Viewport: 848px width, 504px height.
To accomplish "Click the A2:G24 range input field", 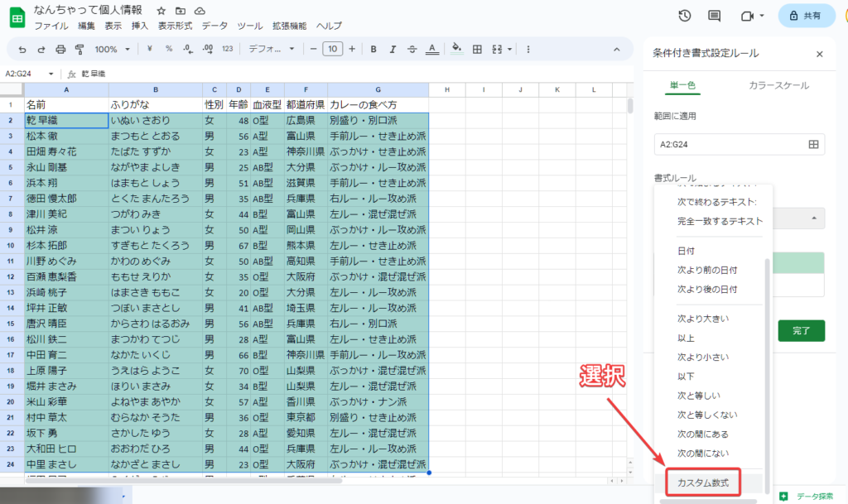I will point(729,144).
